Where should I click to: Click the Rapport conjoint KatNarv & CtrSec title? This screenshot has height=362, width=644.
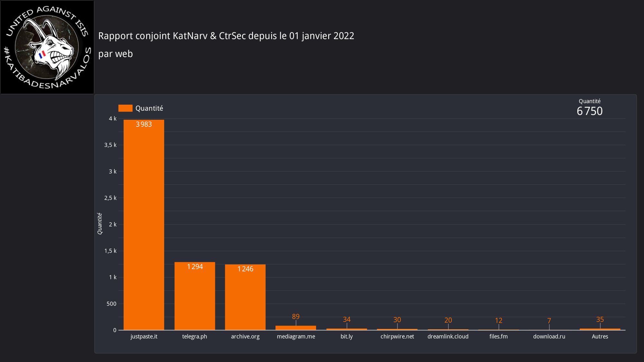point(226,36)
